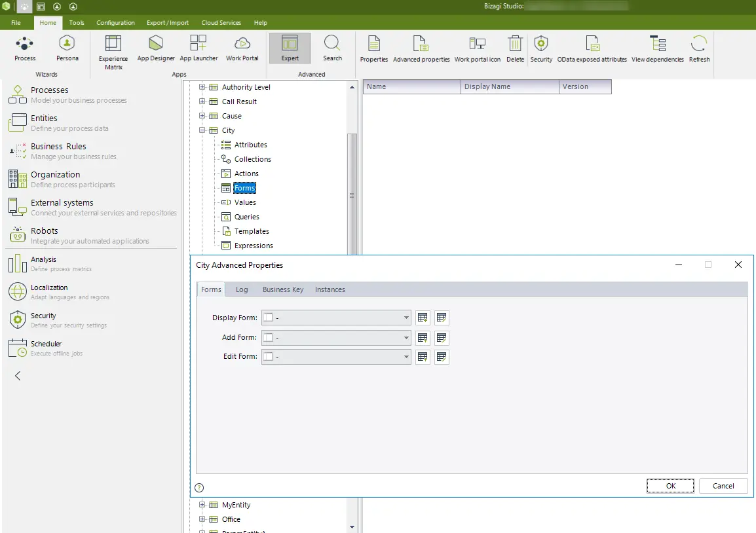Image resolution: width=756 pixels, height=533 pixels.
Task: Open Advanced properties from the ribbon
Action: 421,48
